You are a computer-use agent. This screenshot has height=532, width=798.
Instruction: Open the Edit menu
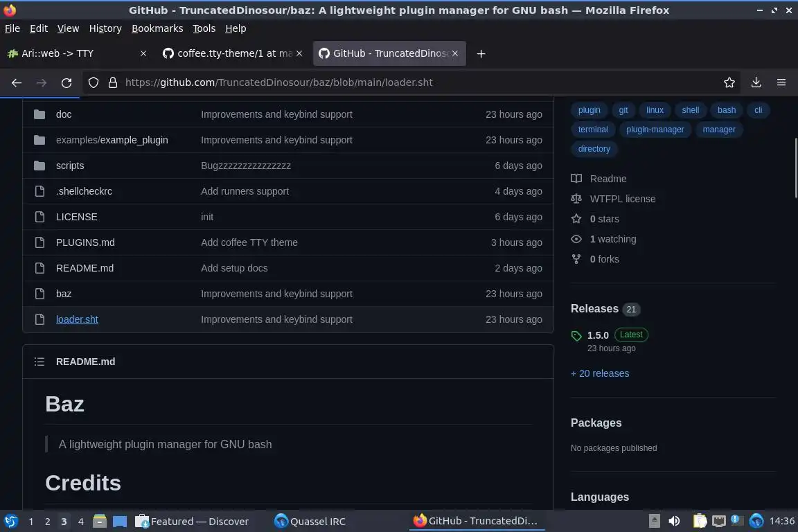[x=39, y=28]
